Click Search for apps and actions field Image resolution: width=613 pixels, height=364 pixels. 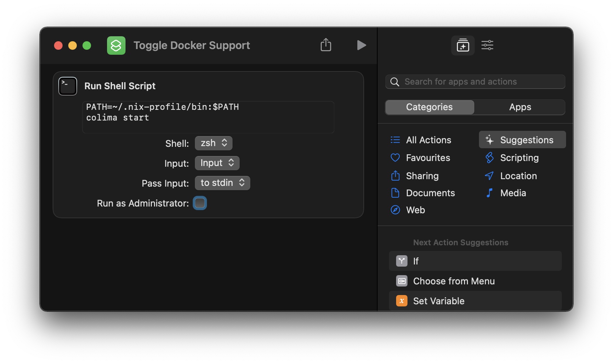[475, 82]
